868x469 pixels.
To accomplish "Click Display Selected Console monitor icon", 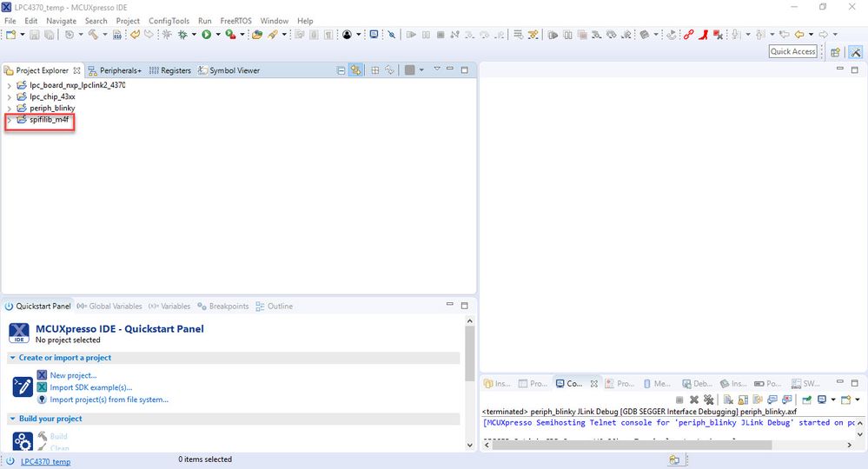I will (821, 400).
